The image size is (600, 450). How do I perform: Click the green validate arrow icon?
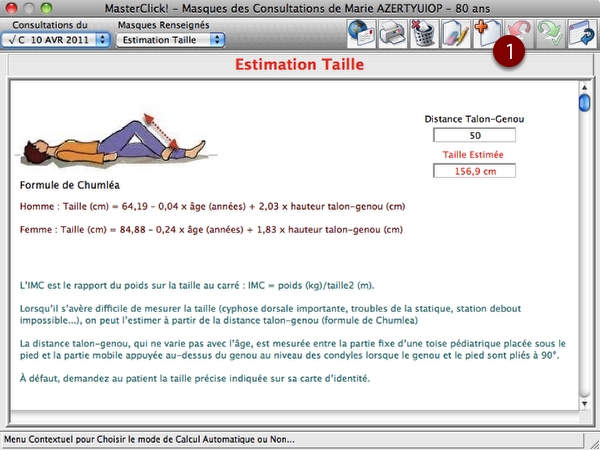pos(550,34)
